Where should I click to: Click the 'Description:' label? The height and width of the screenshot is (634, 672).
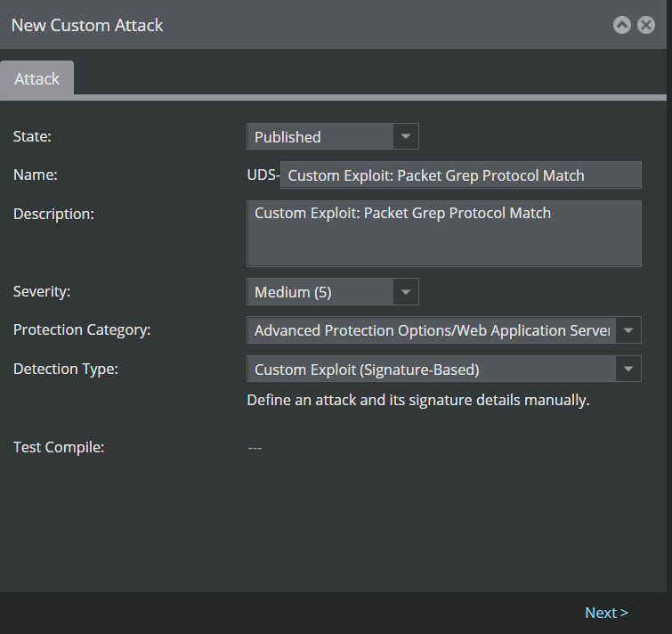click(53, 214)
